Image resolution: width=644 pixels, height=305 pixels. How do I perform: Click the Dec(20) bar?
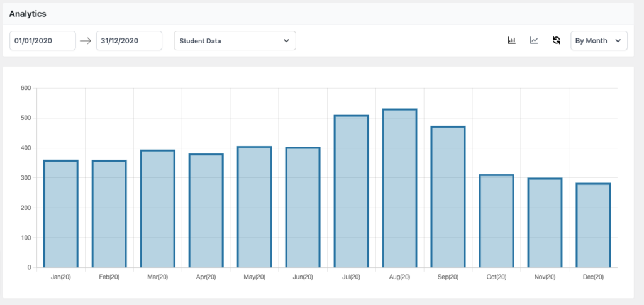pyautogui.click(x=593, y=225)
